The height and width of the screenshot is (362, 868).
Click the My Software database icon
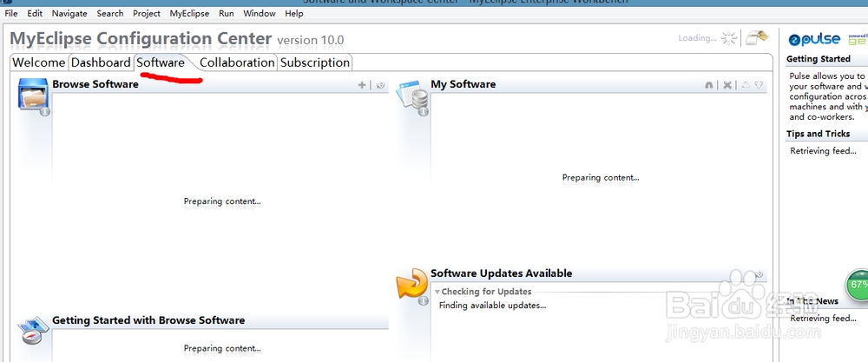412,95
